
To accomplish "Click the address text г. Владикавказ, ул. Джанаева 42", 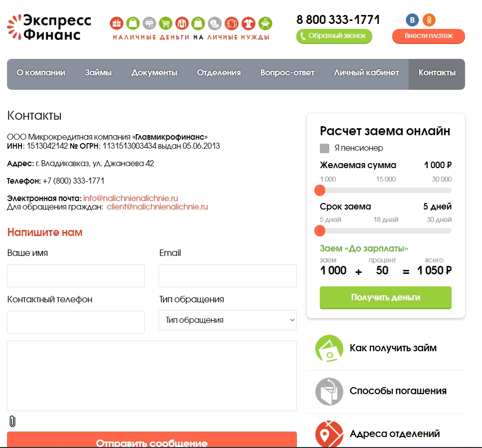I will click(95, 164).
